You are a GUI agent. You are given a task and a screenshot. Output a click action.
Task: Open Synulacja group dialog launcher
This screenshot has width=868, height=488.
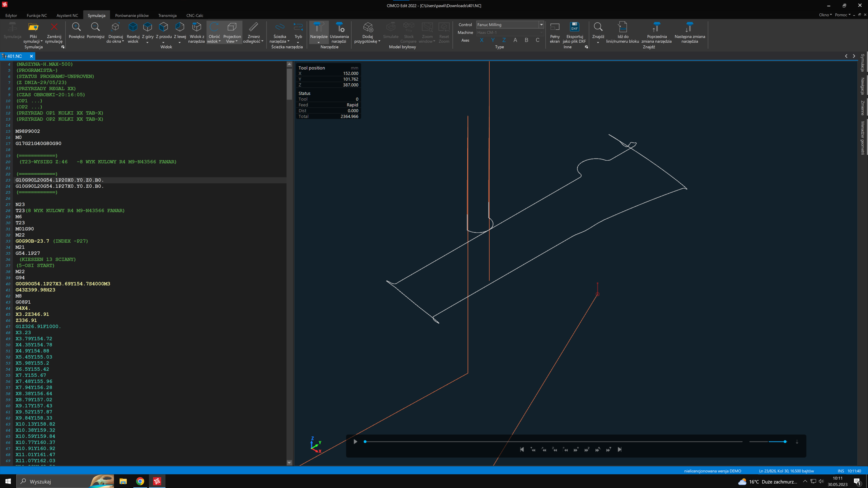pyautogui.click(x=63, y=47)
